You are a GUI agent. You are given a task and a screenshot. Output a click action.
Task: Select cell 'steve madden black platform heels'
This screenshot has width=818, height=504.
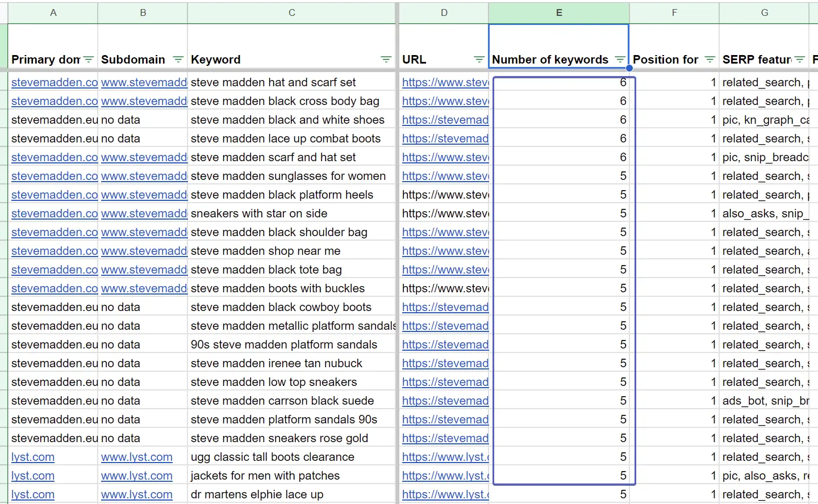[x=291, y=195]
